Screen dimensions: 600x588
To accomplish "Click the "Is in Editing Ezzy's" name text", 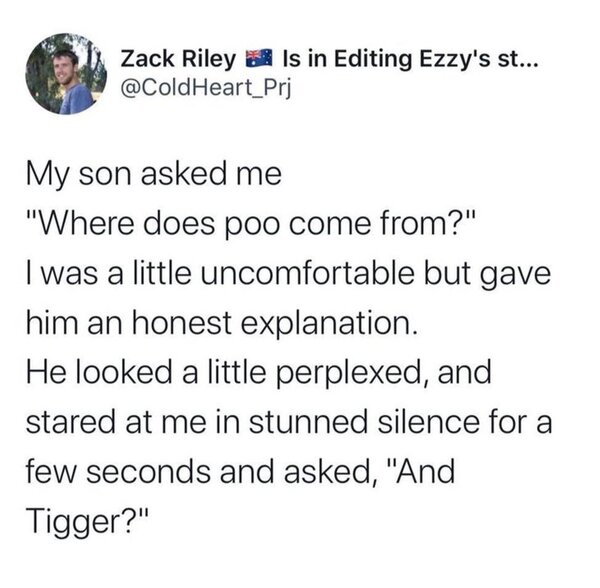I will [x=381, y=57].
